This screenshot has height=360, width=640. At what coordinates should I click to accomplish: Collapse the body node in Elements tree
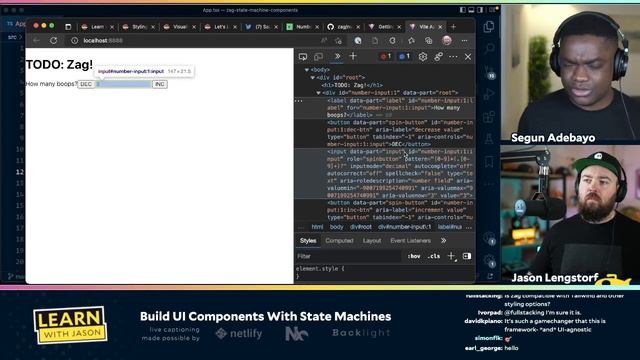tap(307, 70)
